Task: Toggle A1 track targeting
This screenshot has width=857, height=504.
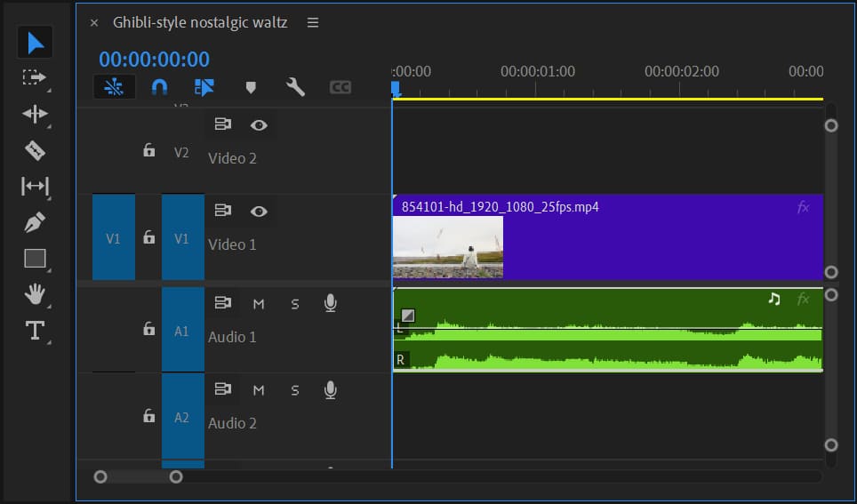Action: (x=182, y=330)
